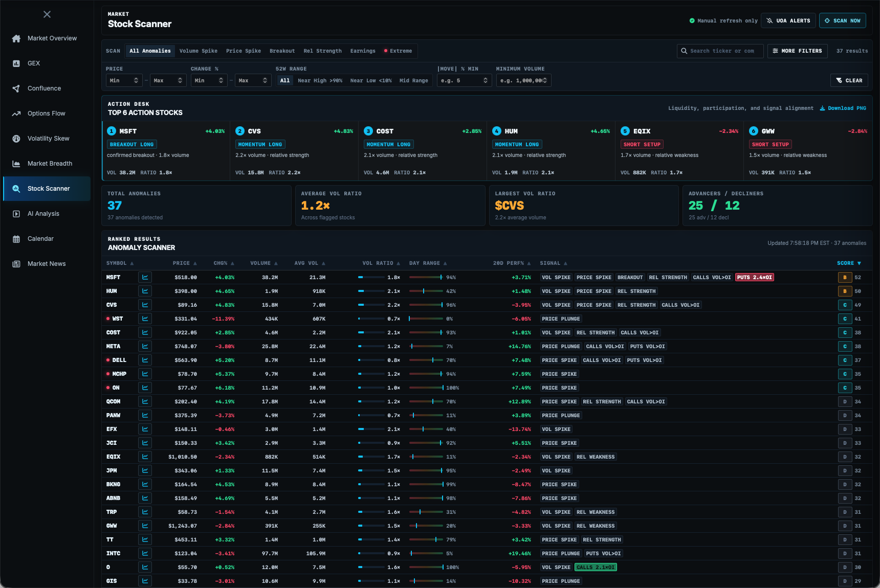
Task: Sort results by Symbol column header
Action: click(120, 263)
